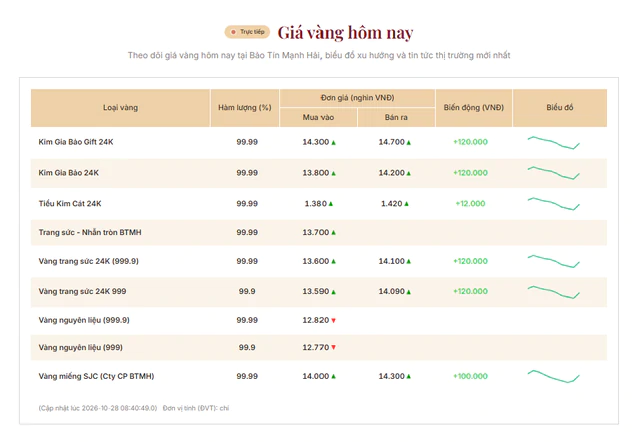Click the red down arrow beside 12.770

(333, 348)
